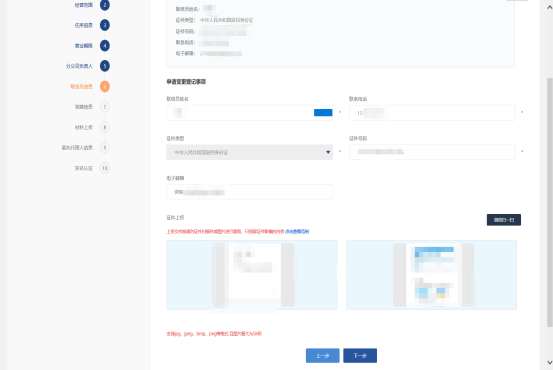Open step 8 材料上传 circle
This screenshot has height=370, width=553.
click(105, 127)
